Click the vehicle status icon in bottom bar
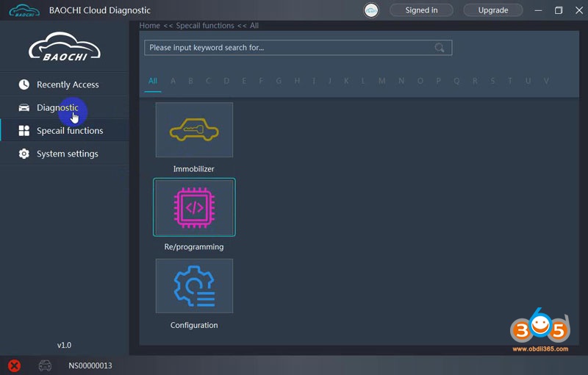 [45, 365]
